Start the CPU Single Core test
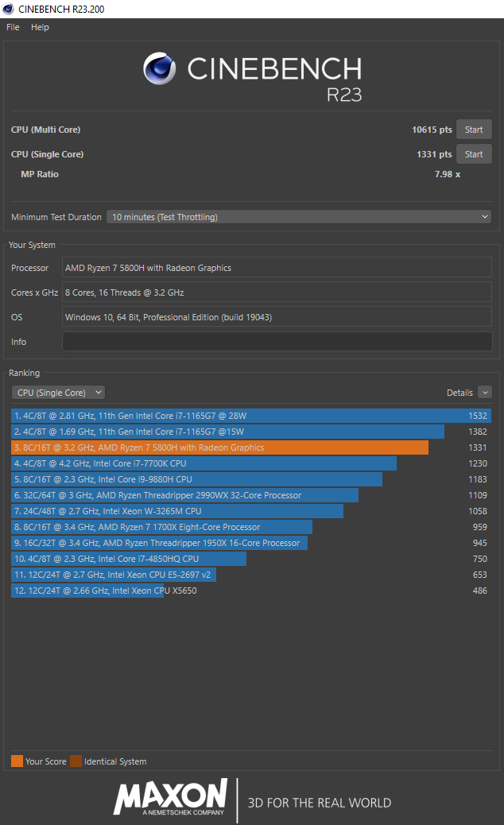 coord(474,154)
